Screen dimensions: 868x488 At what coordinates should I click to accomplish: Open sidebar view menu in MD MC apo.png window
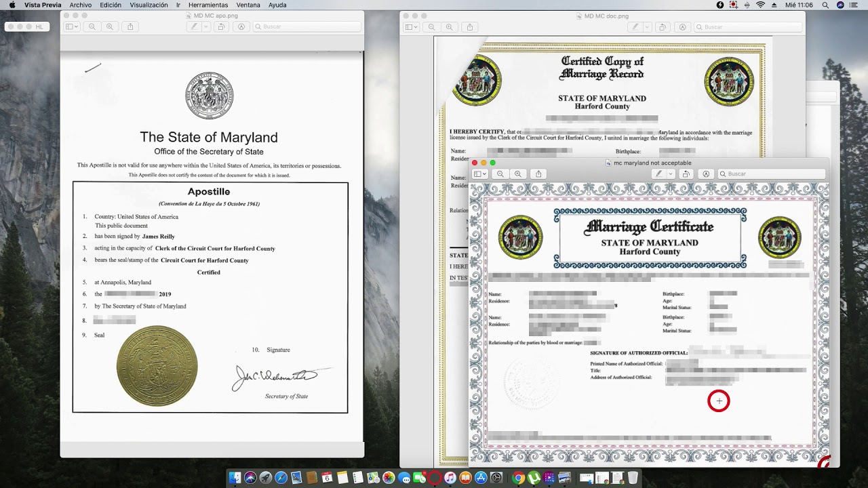click(71, 26)
